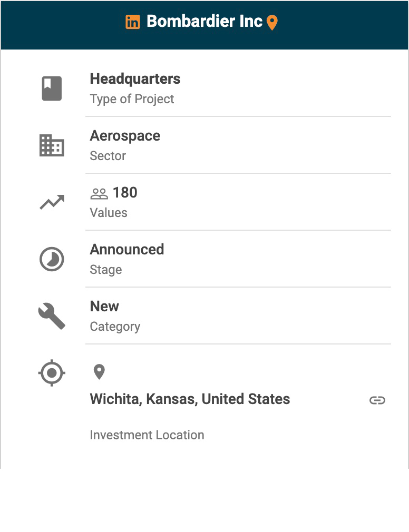Screen dimensions: 409x532
Task: Click the Bombardier Inc company title
Action: coord(204,22)
